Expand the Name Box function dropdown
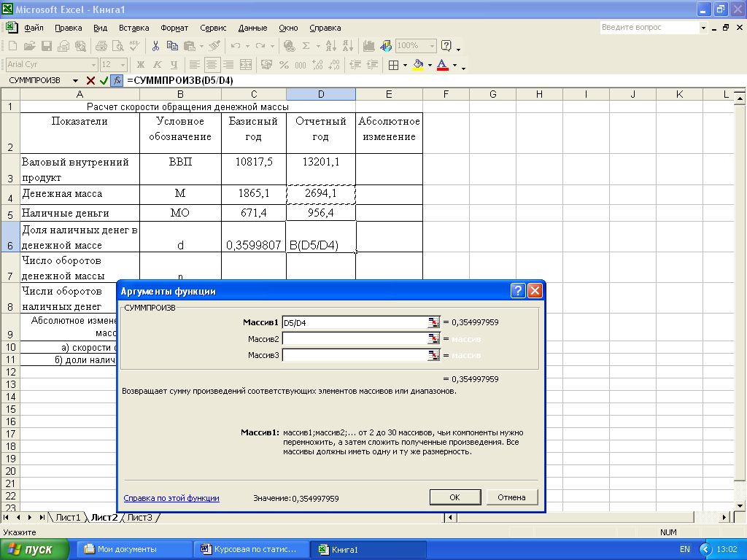 (x=75, y=80)
